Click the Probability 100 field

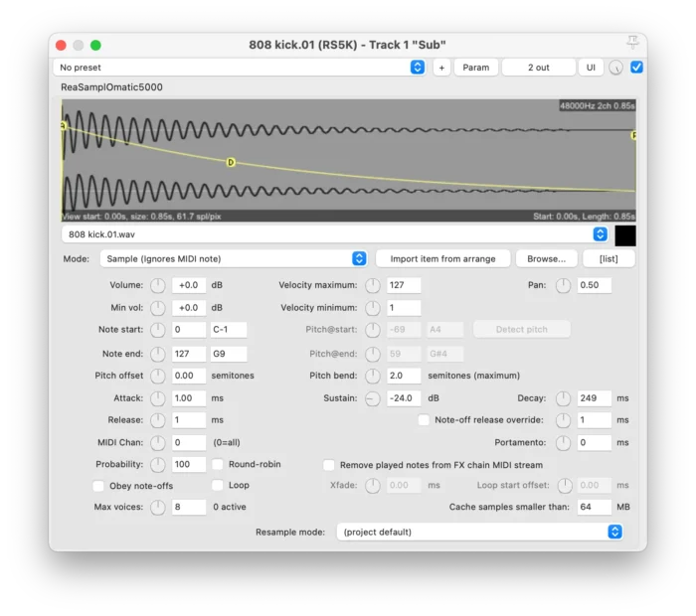[189, 464]
